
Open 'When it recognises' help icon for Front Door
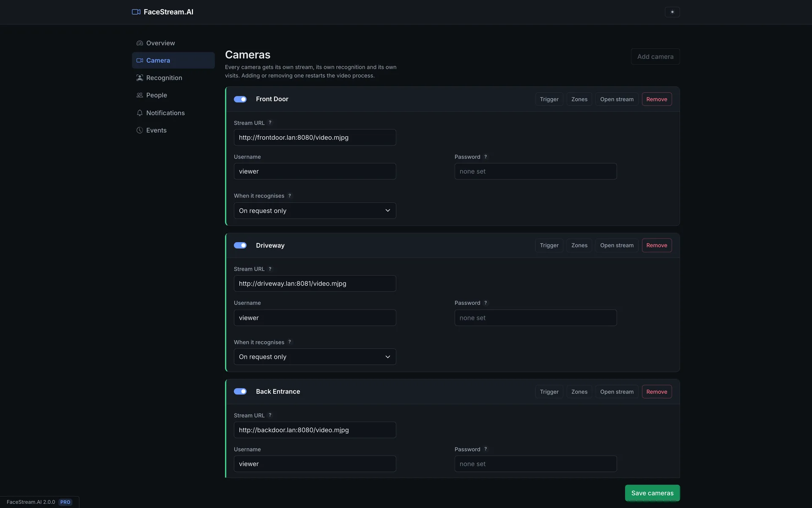coord(290,196)
